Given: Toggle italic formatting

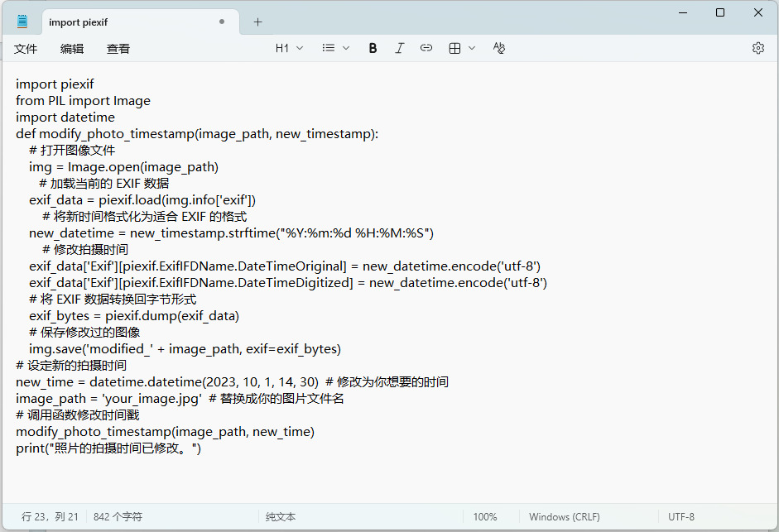Looking at the screenshot, I should [x=400, y=48].
